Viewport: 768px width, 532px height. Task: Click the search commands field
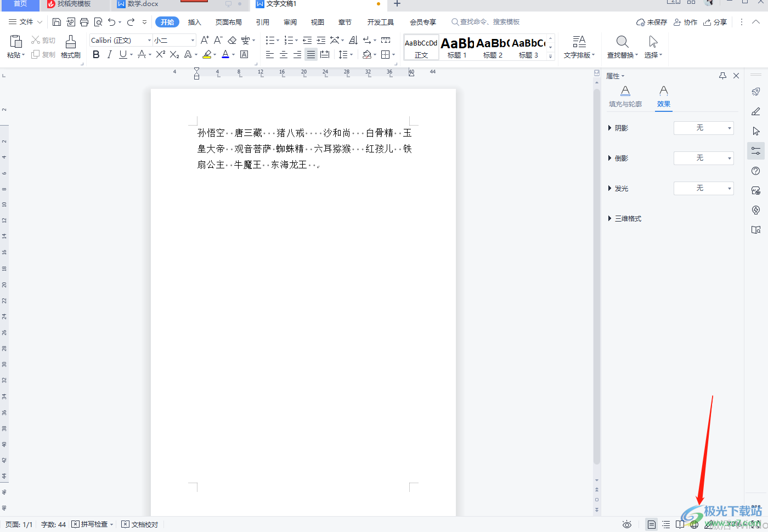pyautogui.click(x=485, y=22)
